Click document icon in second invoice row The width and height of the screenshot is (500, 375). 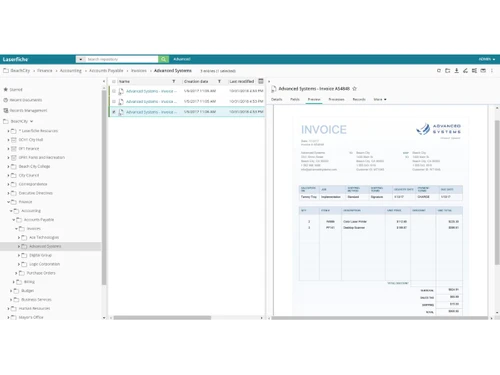coord(121,101)
